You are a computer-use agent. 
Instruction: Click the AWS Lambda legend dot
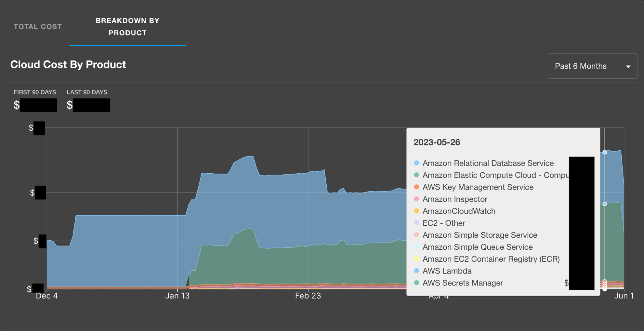(416, 271)
